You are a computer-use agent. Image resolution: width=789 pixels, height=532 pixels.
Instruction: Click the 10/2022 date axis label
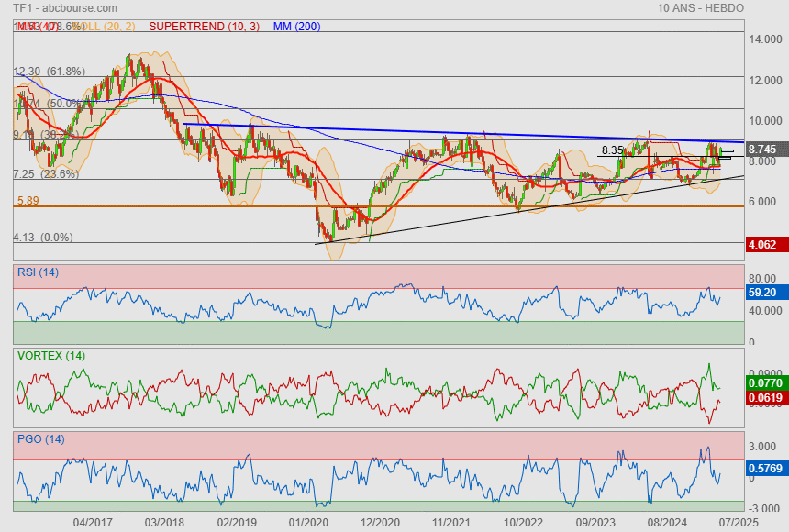(523, 523)
